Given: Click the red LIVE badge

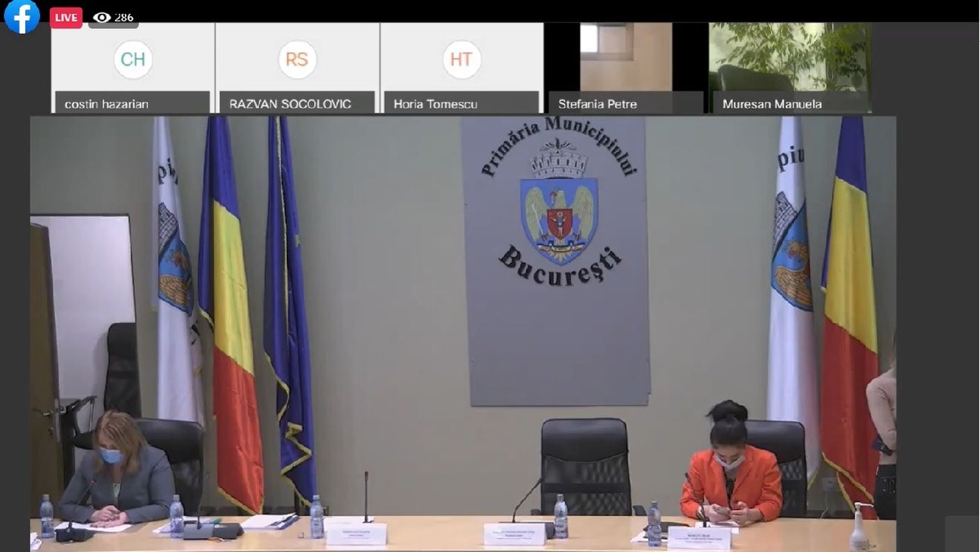Looking at the screenshot, I should click(66, 18).
